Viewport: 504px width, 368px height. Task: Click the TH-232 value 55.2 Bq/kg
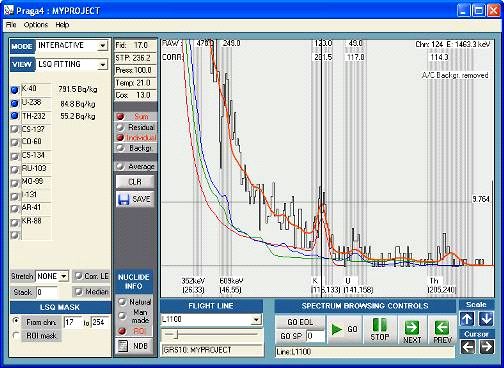coord(78,116)
